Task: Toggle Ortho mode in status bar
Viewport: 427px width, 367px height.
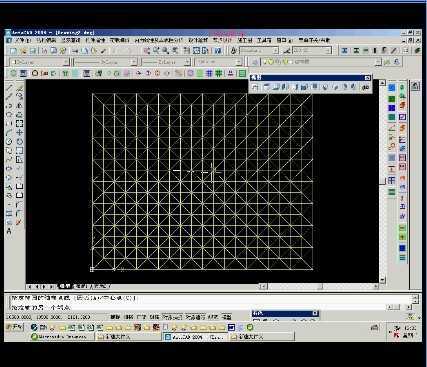Action: tap(141, 317)
